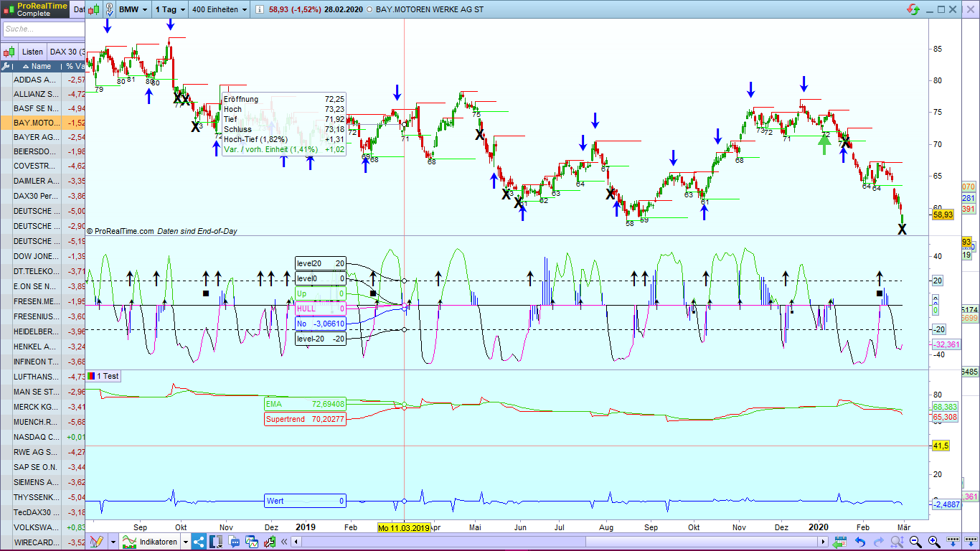Click the EMA 72,69408 value label
980x551 pixels.
(x=305, y=405)
